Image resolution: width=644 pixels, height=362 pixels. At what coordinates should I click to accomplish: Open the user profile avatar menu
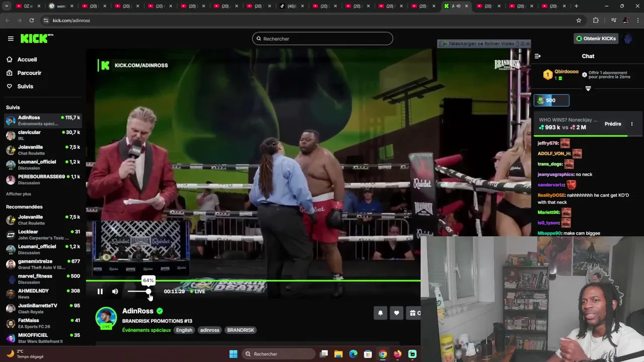(x=628, y=39)
